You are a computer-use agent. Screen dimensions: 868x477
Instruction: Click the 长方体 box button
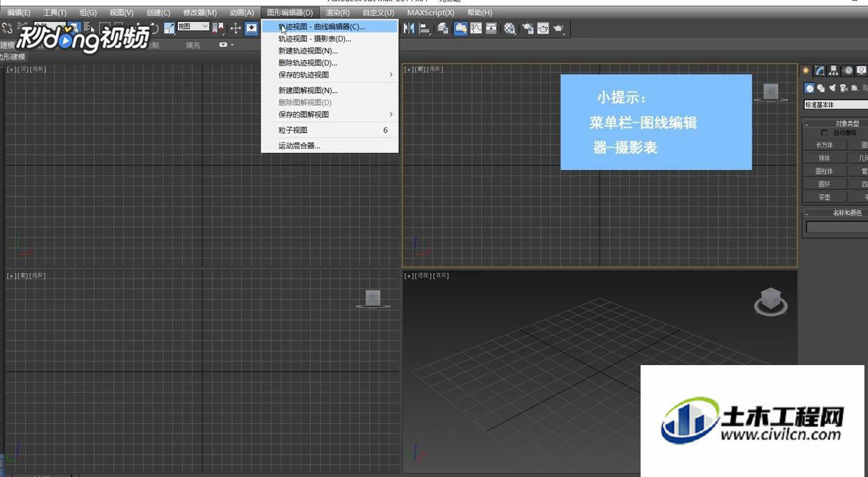click(x=825, y=145)
